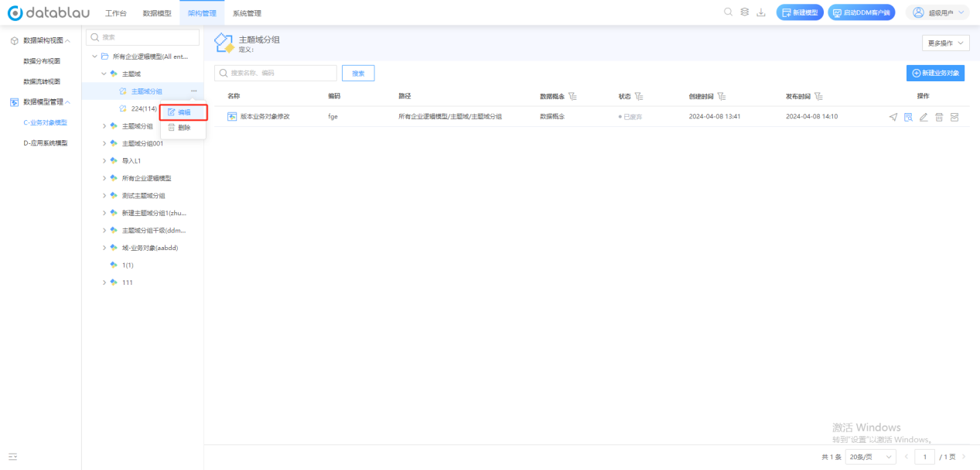Click the pencil edit icon for 版本业务对象修改
Image resolution: width=980 pixels, height=470 pixels.
pos(924,116)
